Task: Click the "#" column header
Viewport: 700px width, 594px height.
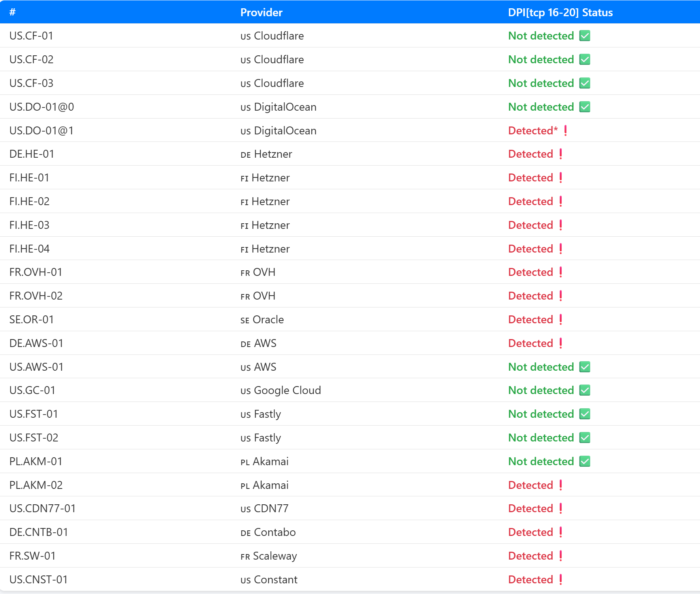Action: (x=13, y=12)
